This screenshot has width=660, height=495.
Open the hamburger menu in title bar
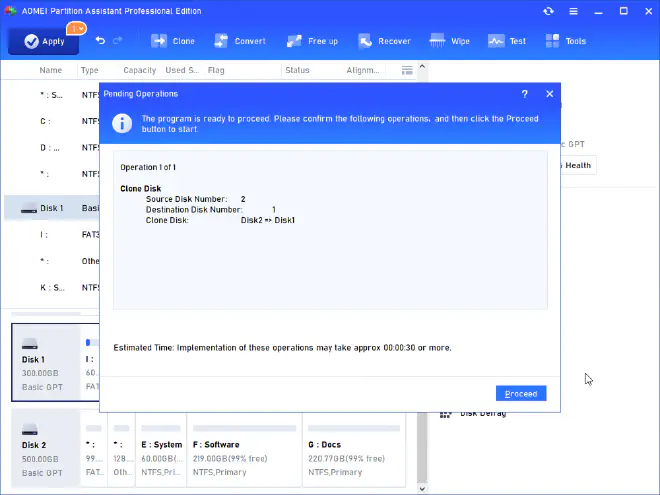[572, 11]
